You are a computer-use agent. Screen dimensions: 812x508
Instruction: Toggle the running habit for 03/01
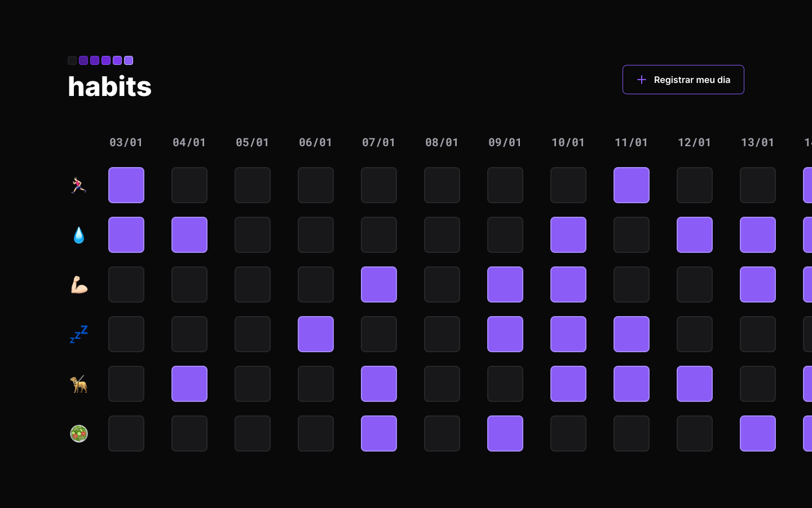pyautogui.click(x=126, y=185)
